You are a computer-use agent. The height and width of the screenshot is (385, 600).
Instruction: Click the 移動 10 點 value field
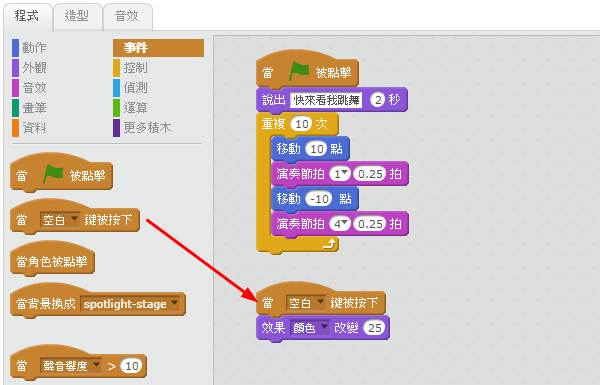tap(317, 148)
